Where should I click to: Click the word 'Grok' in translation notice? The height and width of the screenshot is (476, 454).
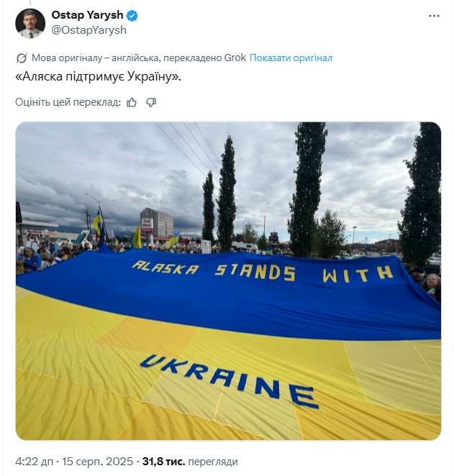(x=235, y=58)
